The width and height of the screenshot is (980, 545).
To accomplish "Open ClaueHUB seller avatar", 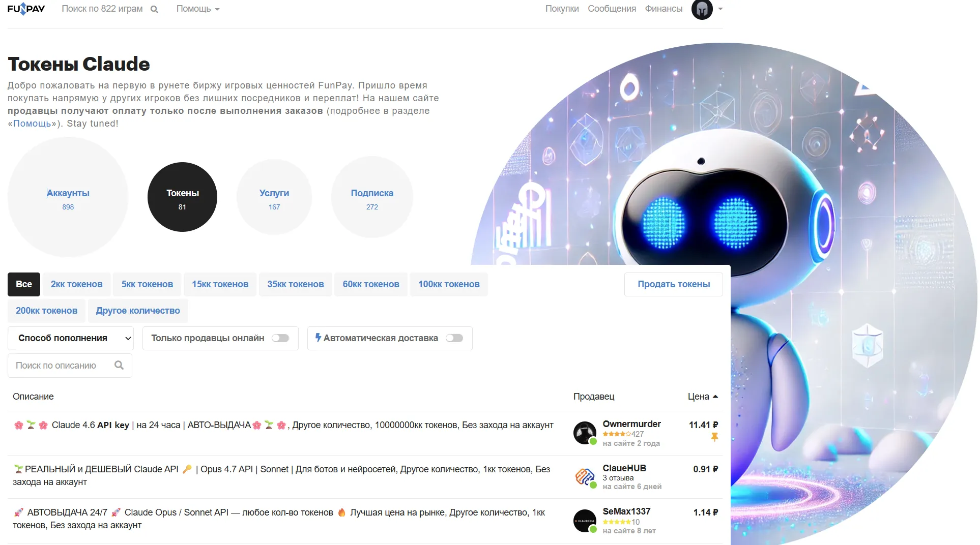I will (x=585, y=477).
